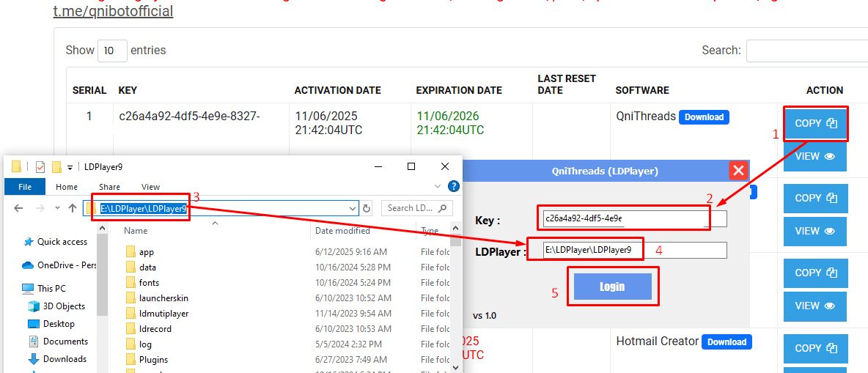Screen dimensions: 868x373
Task: Click the Forward arrow in File Explorer
Action: coord(40,208)
